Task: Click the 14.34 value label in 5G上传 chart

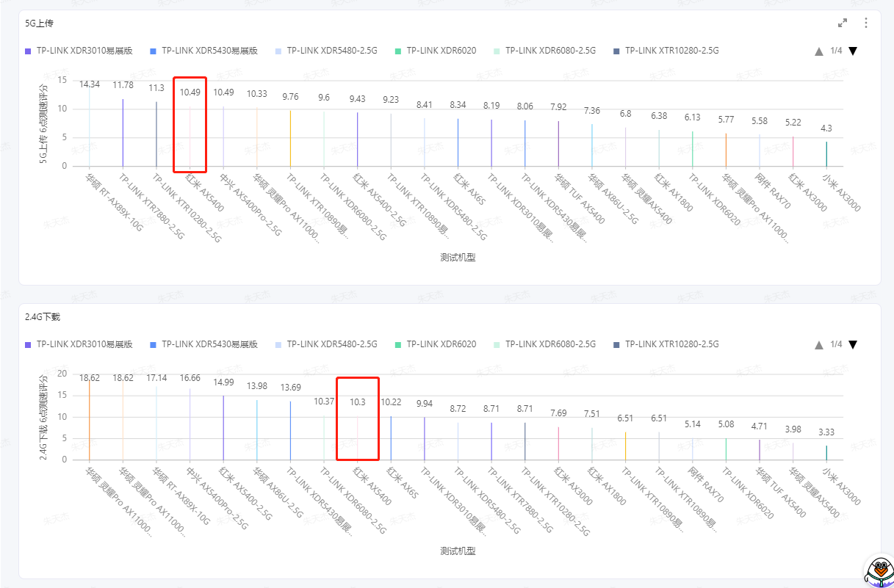Action: click(x=90, y=85)
